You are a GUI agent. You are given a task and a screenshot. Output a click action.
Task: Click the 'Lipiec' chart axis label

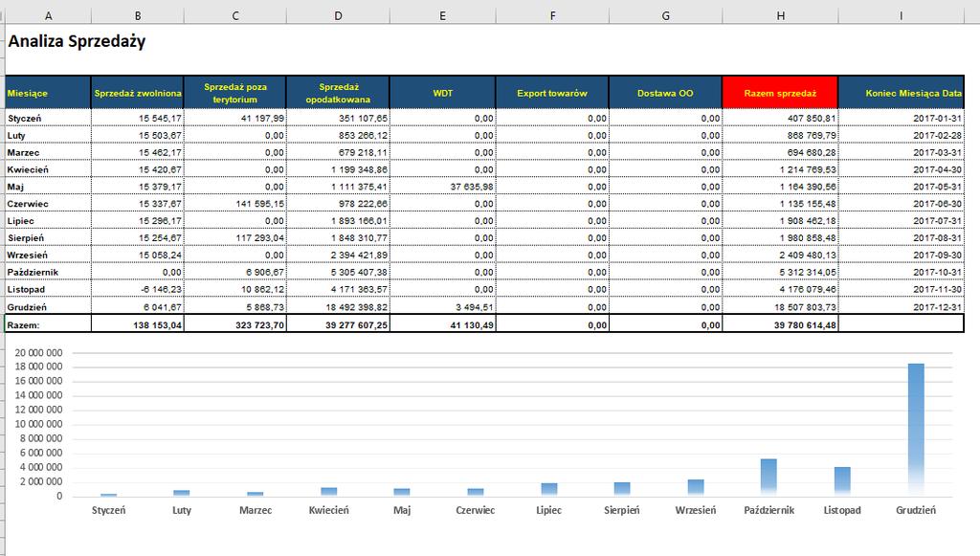pyautogui.click(x=548, y=510)
